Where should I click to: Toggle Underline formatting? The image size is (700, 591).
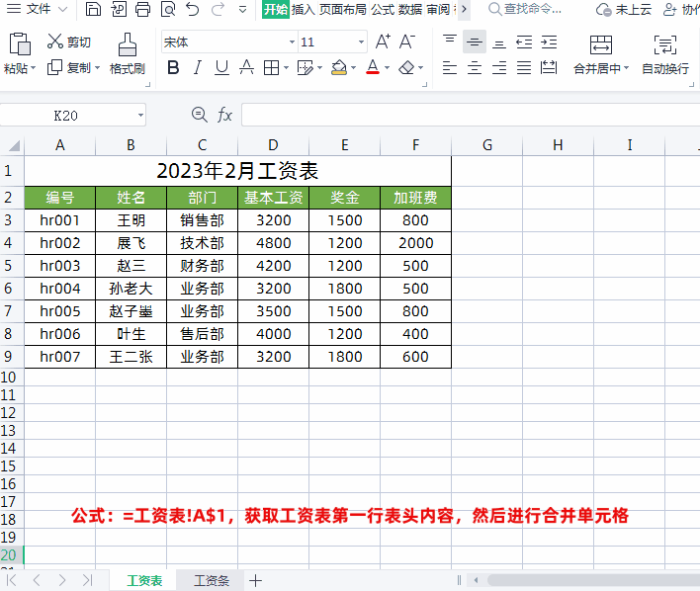(221, 68)
